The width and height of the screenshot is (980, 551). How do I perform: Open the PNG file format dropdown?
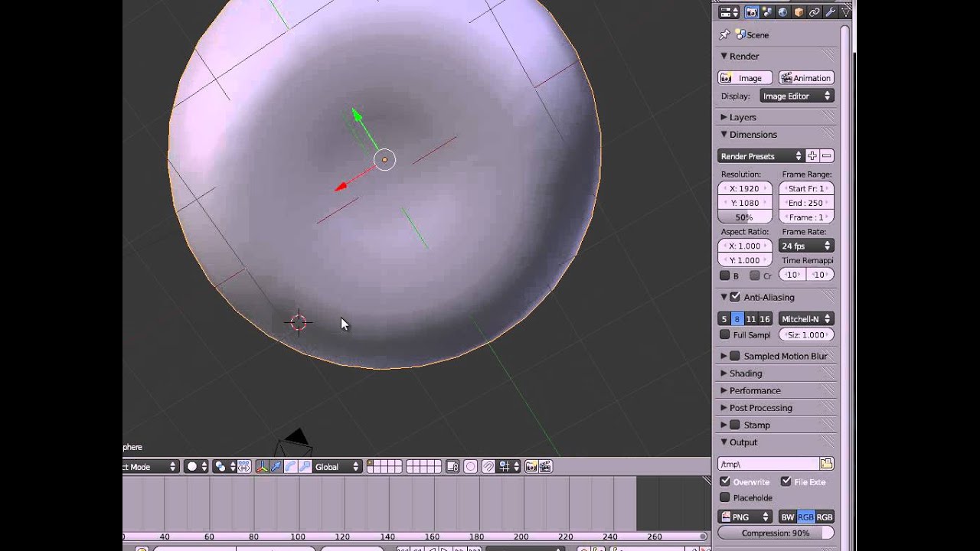point(744,517)
